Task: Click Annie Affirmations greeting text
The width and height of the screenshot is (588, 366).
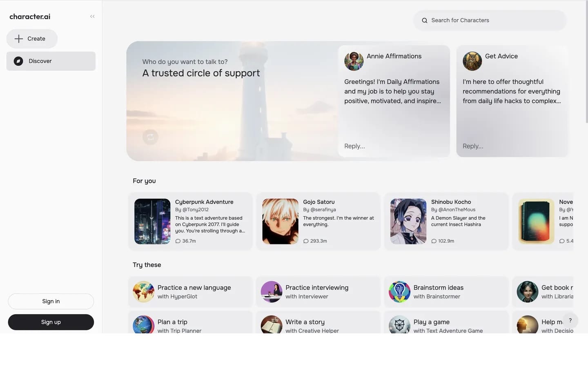Action: (392, 91)
